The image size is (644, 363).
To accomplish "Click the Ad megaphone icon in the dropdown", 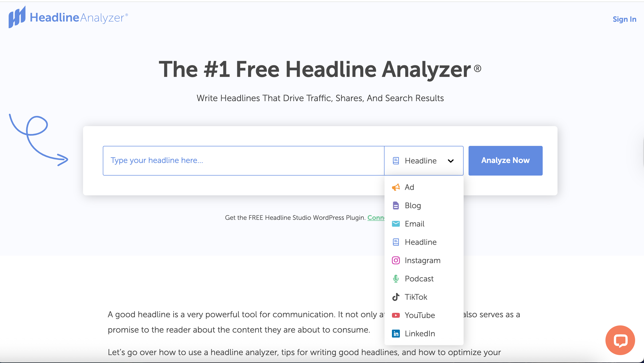I will pos(396,187).
